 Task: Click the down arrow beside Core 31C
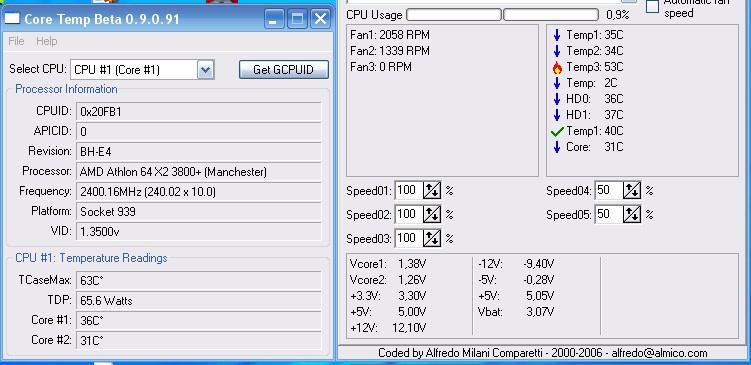[557, 147]
